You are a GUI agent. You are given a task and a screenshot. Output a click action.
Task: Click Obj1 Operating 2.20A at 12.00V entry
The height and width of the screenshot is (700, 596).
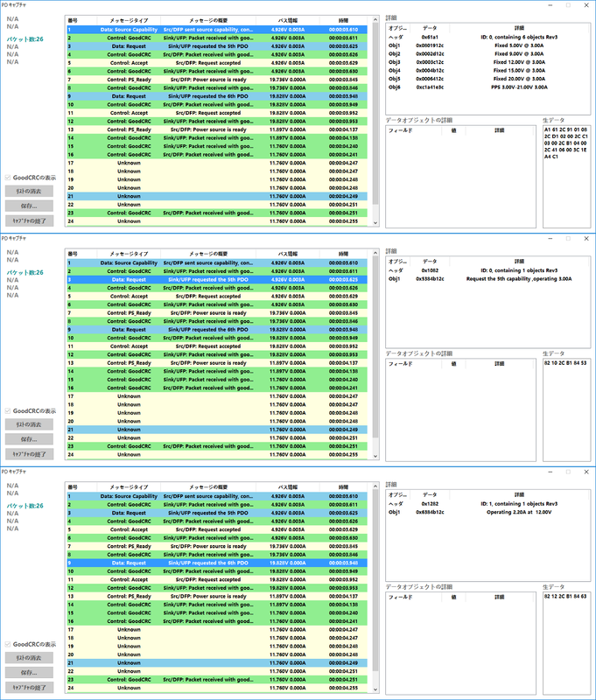[x=487, y=512]
